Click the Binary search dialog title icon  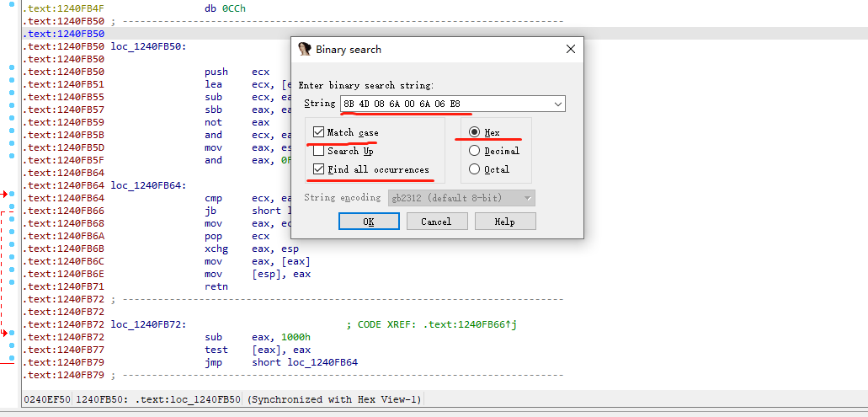[x=305, y=50]
